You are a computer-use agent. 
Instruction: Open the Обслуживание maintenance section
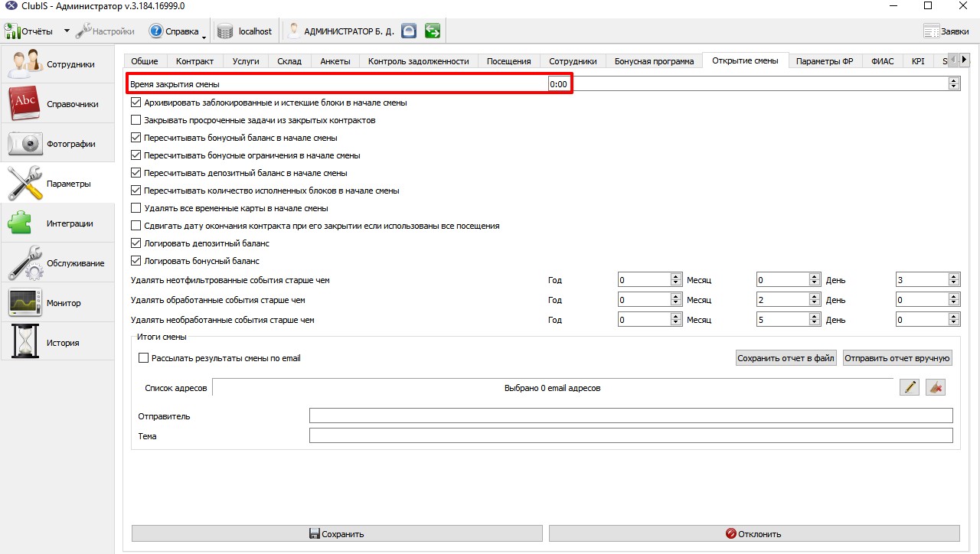(x=57, y=263)
